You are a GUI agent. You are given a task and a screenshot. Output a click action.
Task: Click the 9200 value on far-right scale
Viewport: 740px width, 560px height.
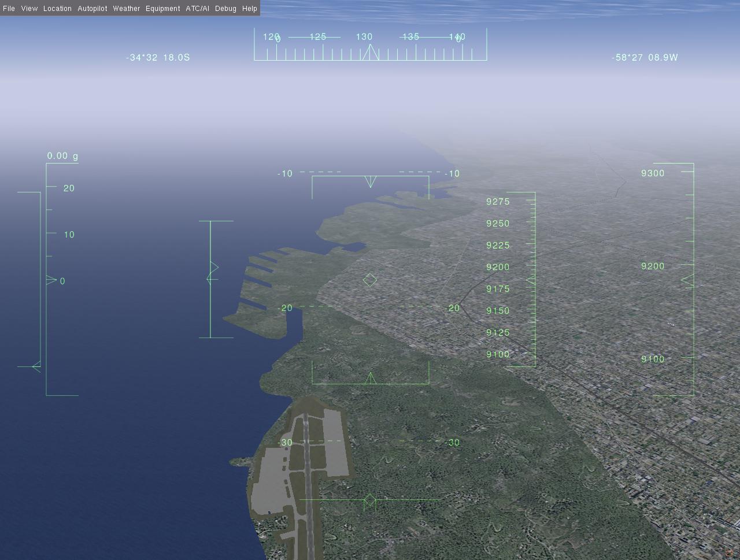pos(653,266)
